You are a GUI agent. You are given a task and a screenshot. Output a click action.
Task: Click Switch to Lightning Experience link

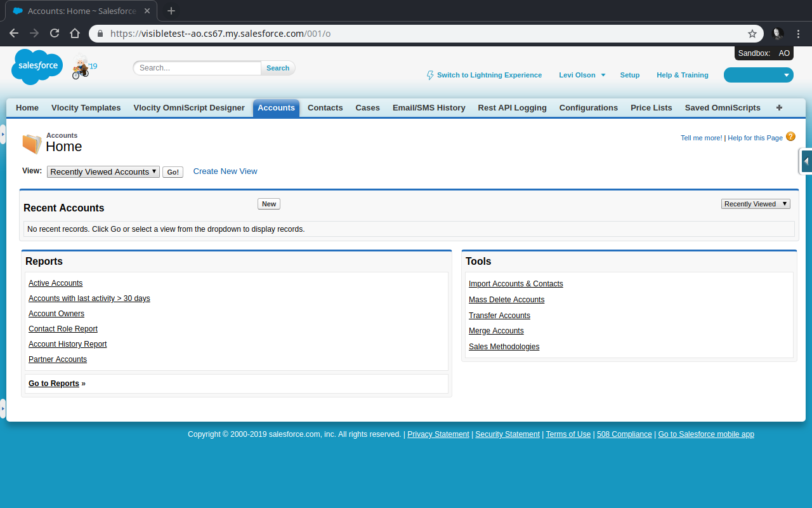489,75
